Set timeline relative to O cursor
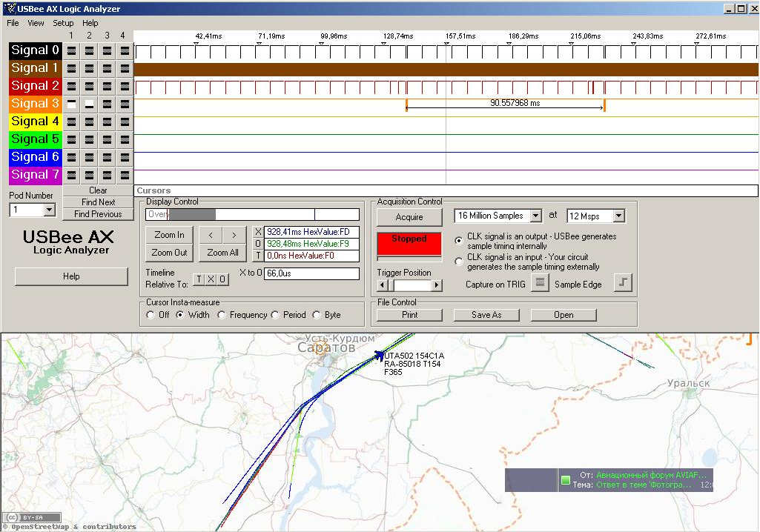The height and width of the screenshot is (532, 760). (x=222, y=279)
